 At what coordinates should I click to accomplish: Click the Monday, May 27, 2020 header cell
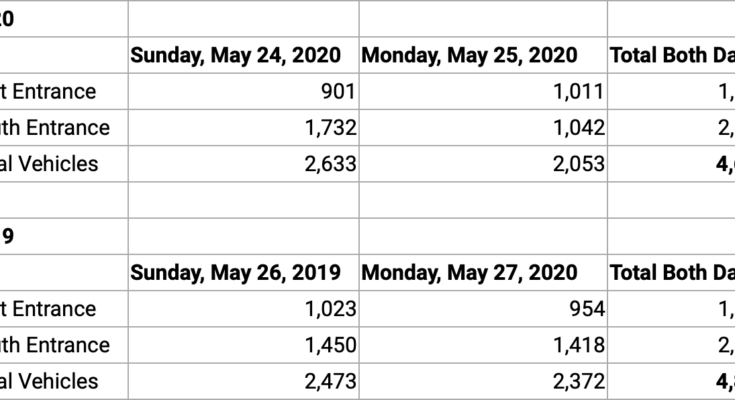tap(483, 272)
